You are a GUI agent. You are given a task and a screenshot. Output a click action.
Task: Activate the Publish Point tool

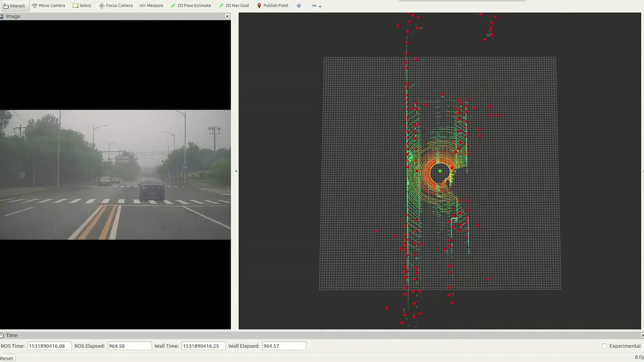(x=273, y=6)
